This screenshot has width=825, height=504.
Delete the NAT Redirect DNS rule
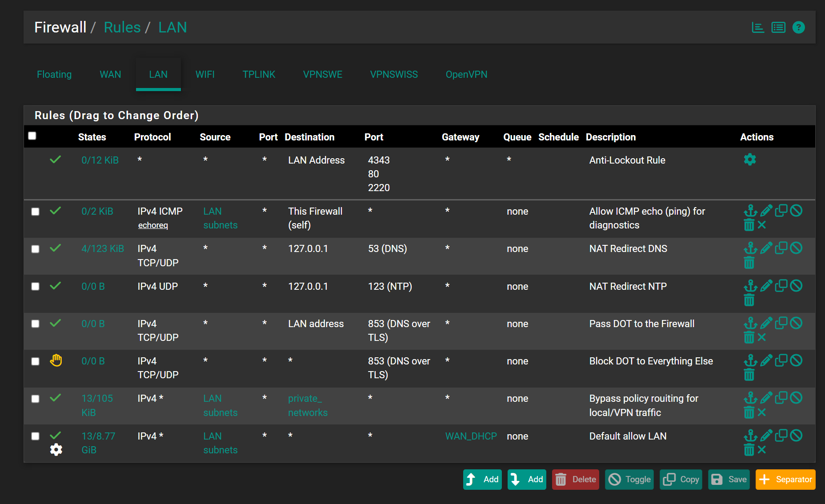(x=749, y=263)
